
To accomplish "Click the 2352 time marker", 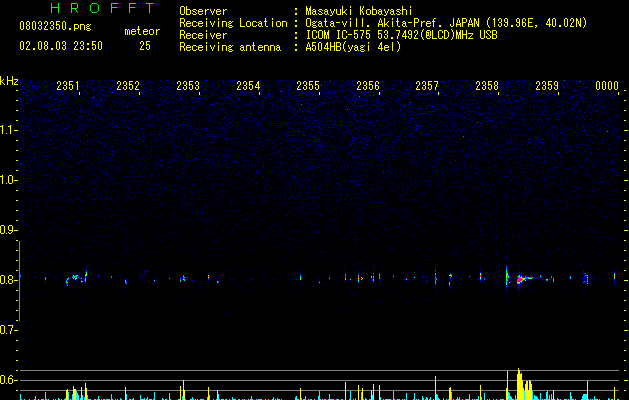I will pos(128,86).
